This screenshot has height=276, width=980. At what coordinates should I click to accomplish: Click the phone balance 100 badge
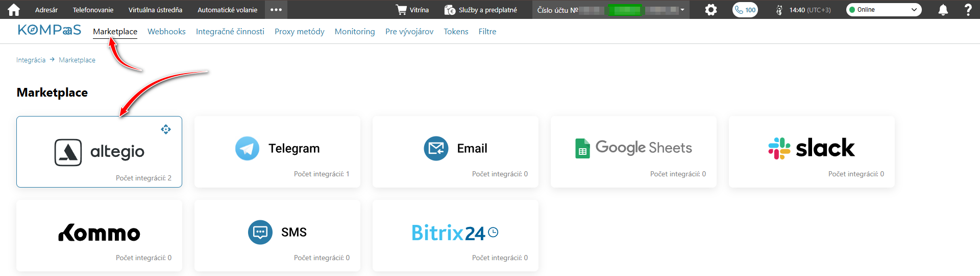click(x=745, y=10)
